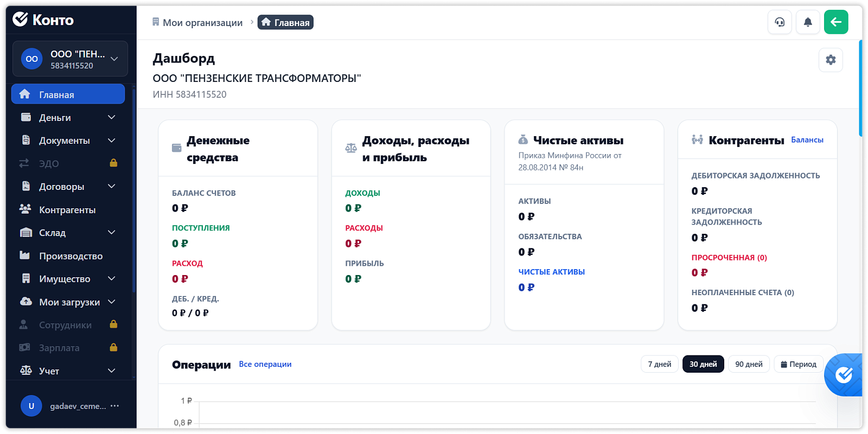Click the Производство factory icon
Image resolution: width=868 pixels, height=434 pixels.
tap(25, 255)
